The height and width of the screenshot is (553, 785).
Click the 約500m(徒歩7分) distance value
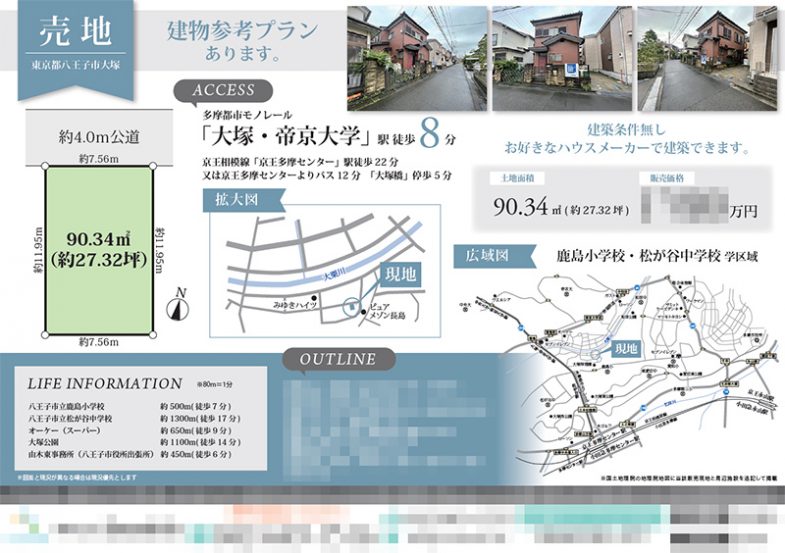[x=196, y=406]
